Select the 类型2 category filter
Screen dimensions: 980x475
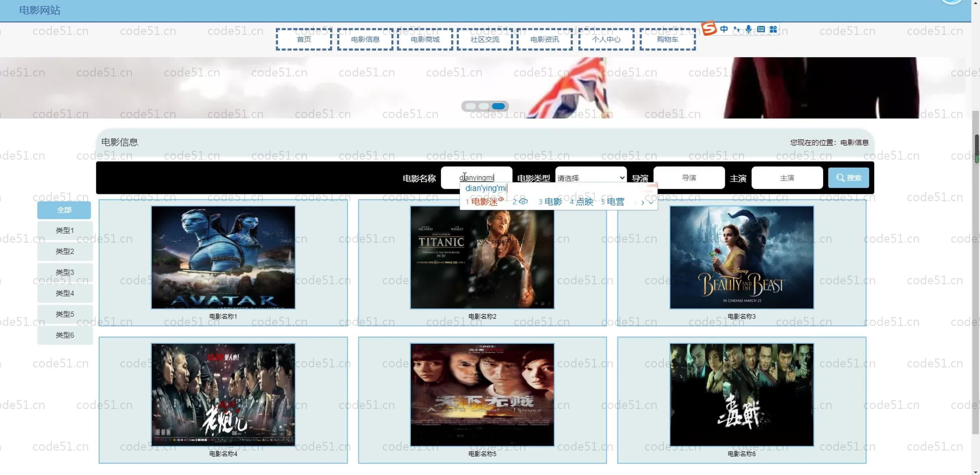(65, 251)
